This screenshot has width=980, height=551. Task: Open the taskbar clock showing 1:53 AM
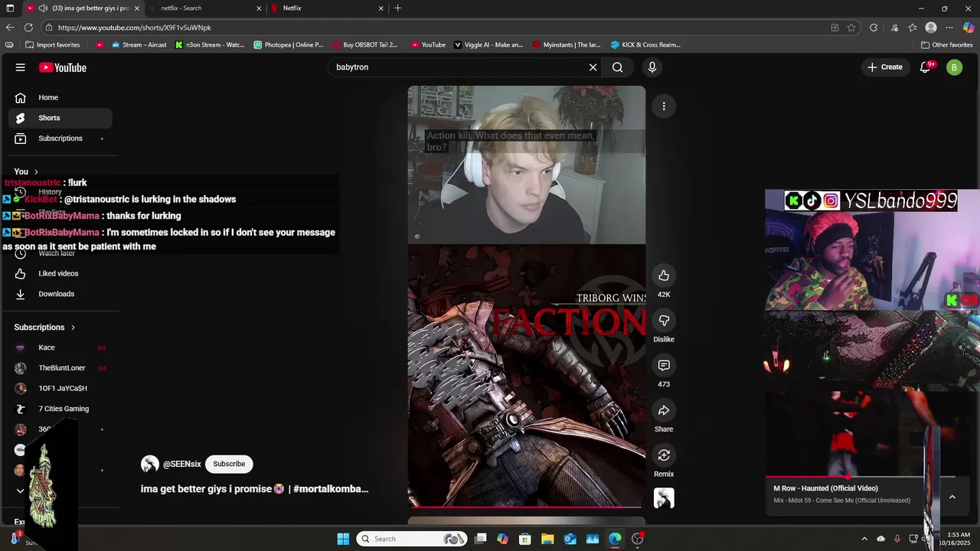point(958,539)
